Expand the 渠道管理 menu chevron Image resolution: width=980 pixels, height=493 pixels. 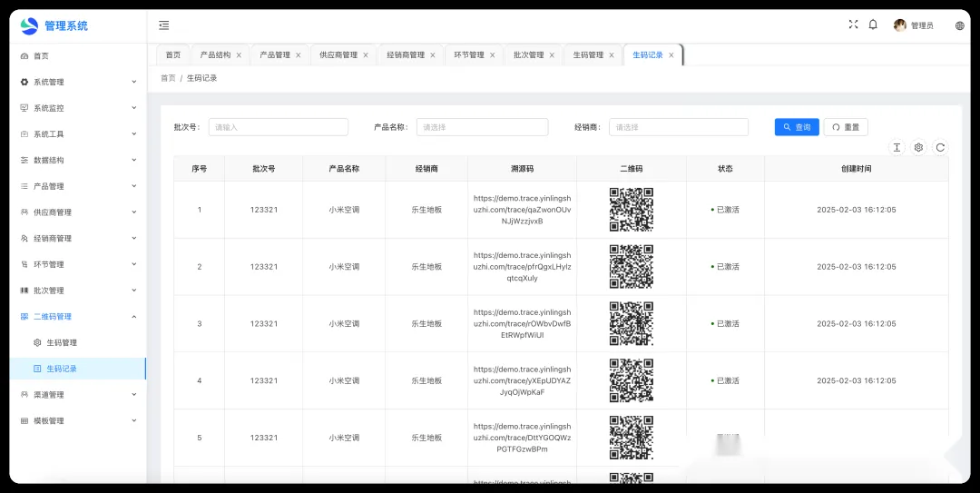[x=133, y=395]
